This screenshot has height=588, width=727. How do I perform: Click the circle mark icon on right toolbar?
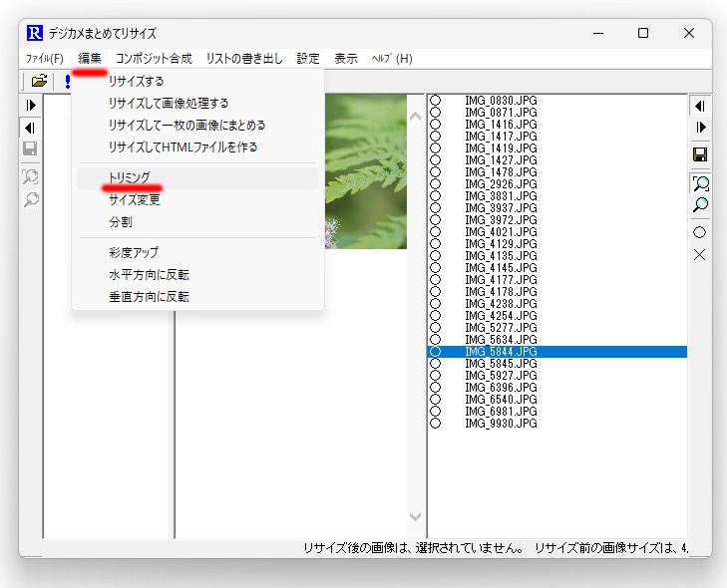(x=700, y=232)
